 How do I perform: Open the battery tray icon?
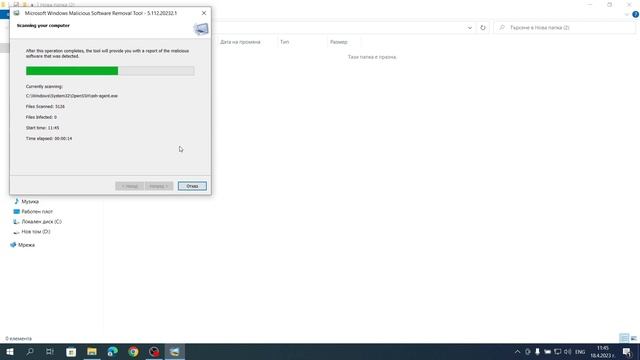click(x=547, y=352)
